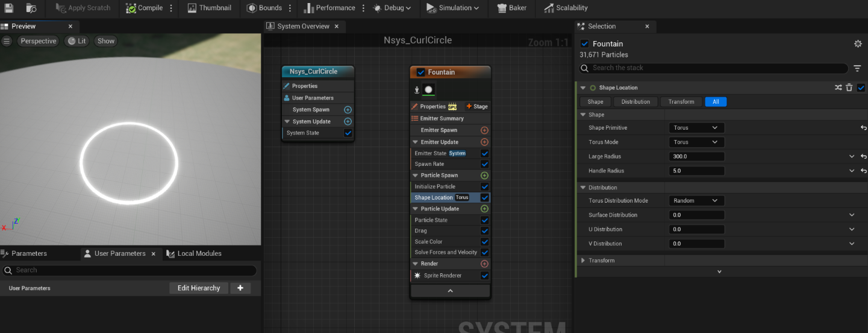The height and width of the screenshot is (333, 868).
Task: Open the Thumbnail toolbar button
Action: pyautogui.click(x=209, y=8)
